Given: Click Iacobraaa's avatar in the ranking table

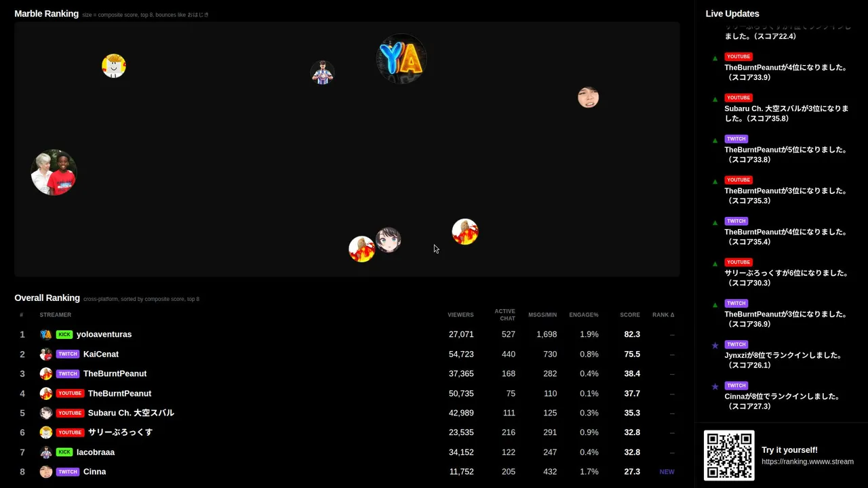Looking at the screenshot, I should 46,452.
